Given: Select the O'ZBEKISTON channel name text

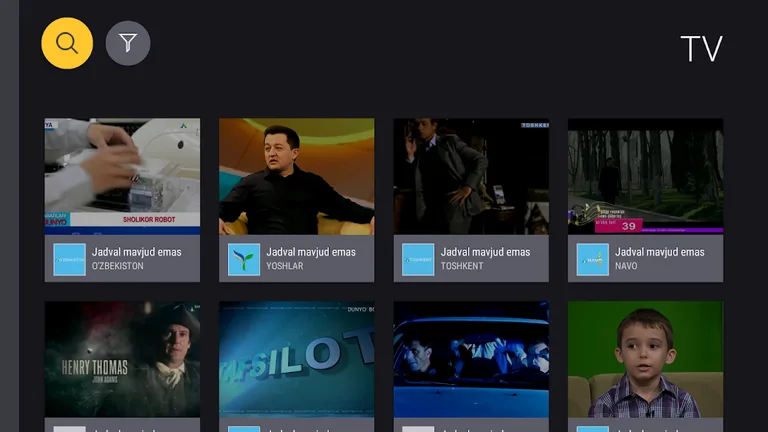Looking at the screenshot, I should [x=118, y=266].
